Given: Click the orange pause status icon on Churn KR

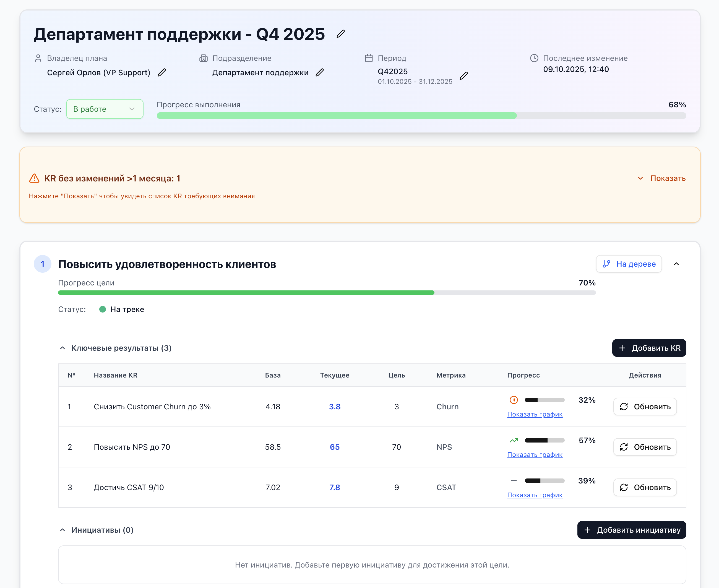Looking at the screenshot, I should point(514,400).
